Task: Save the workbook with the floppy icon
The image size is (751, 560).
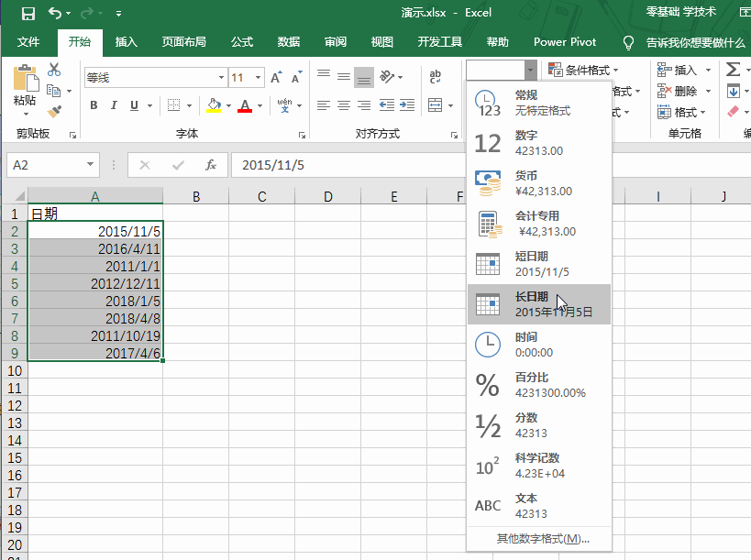Action: point(28,14)
